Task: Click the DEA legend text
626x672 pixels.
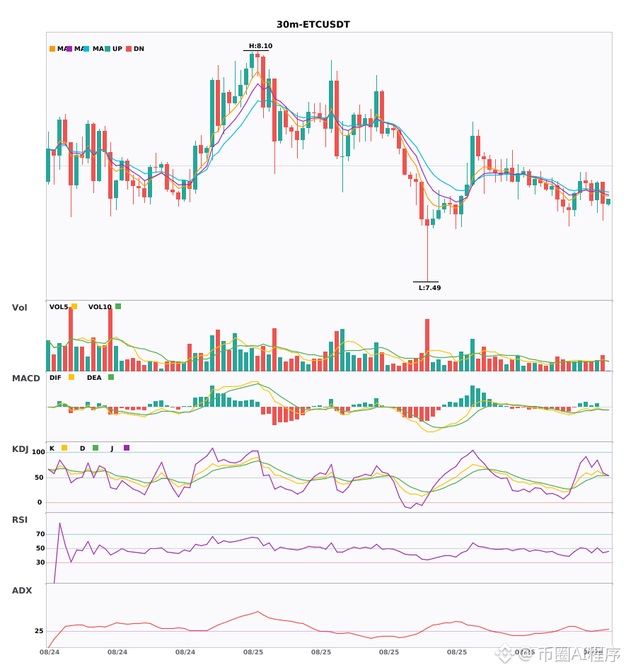Action: (94, 378)
